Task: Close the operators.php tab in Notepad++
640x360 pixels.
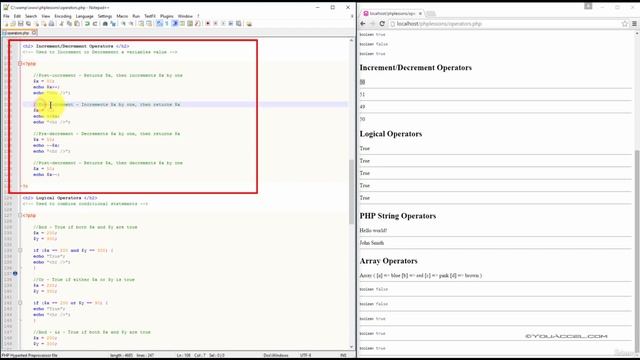Action: click(x=34, y=33)
